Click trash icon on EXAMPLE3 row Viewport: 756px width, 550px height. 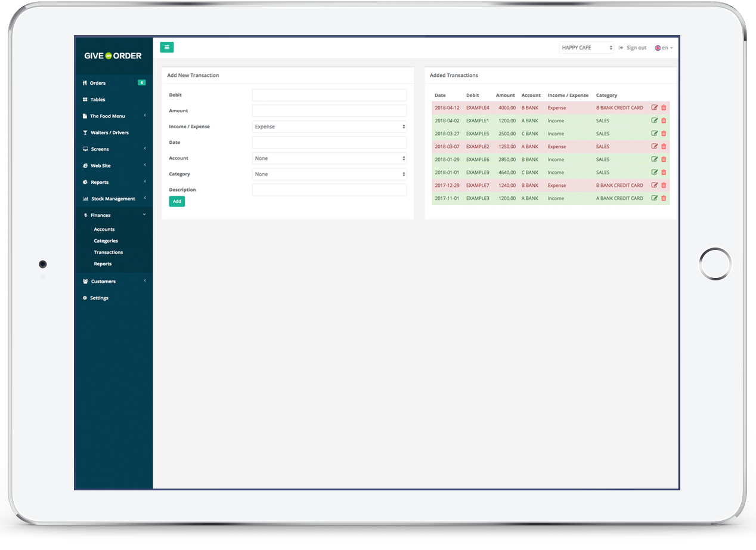pos(664,198)
